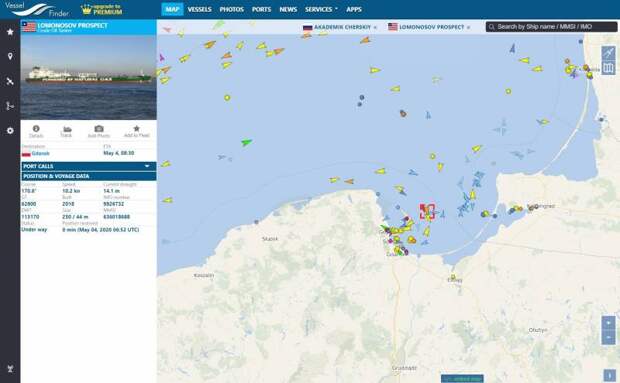Image resolution: width=620 pixels, height=383 pixels.
Task: Switch to the VESSELS tab
Action: pyautogui.click(x=200, y=9)
